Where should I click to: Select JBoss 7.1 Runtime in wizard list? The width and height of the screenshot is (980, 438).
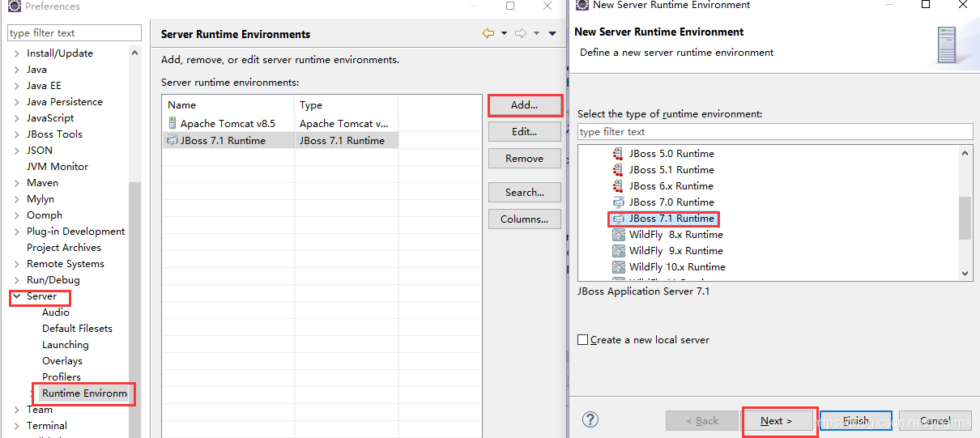pyautogui.click(x=671, y=219)
